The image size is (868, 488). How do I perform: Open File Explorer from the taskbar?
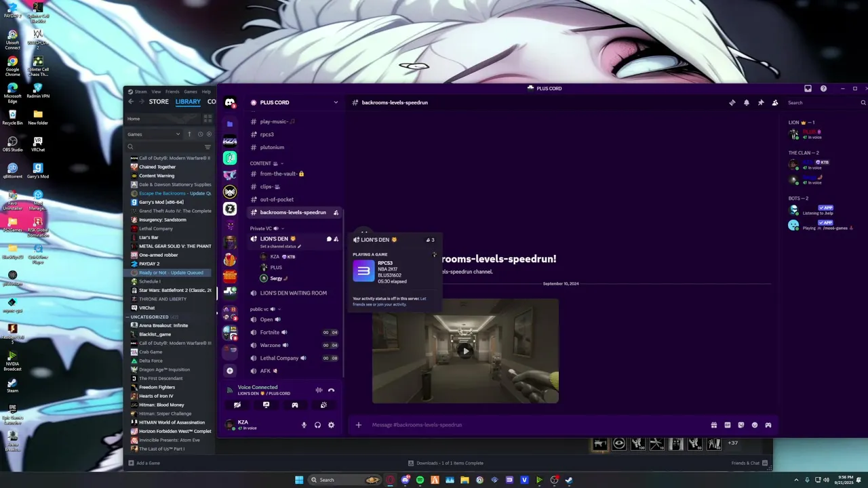coord(465,480)
